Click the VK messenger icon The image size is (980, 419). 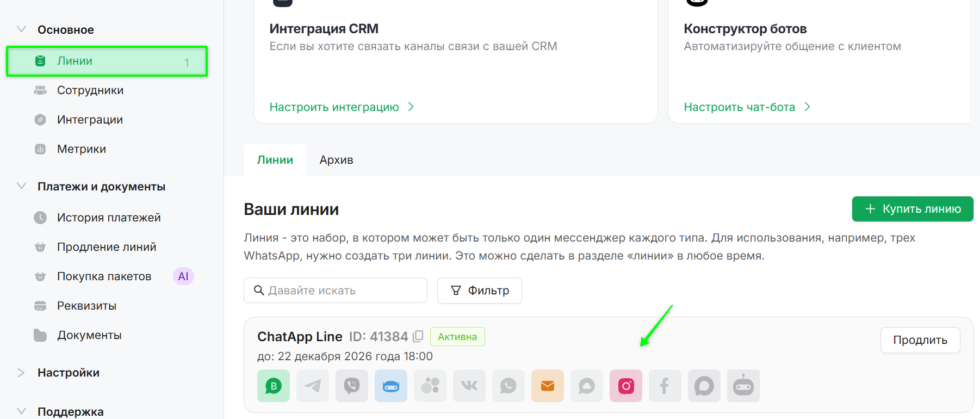click(469, 386)
